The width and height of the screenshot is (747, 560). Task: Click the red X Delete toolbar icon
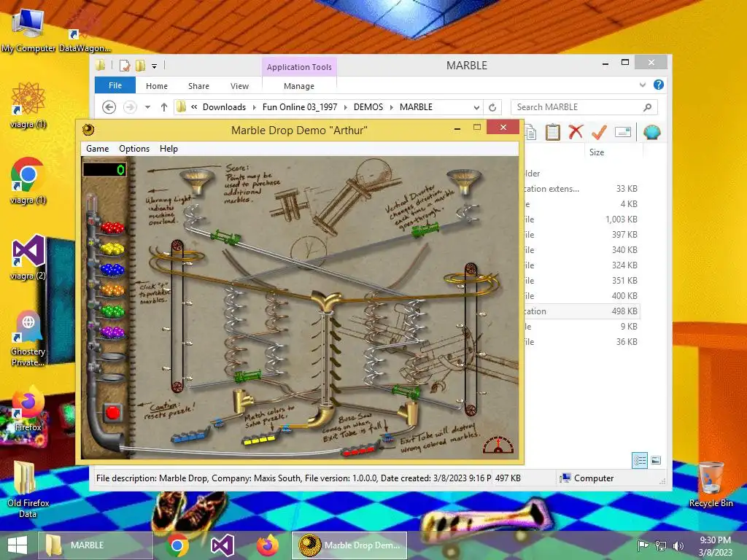click(x=576, y=131)
